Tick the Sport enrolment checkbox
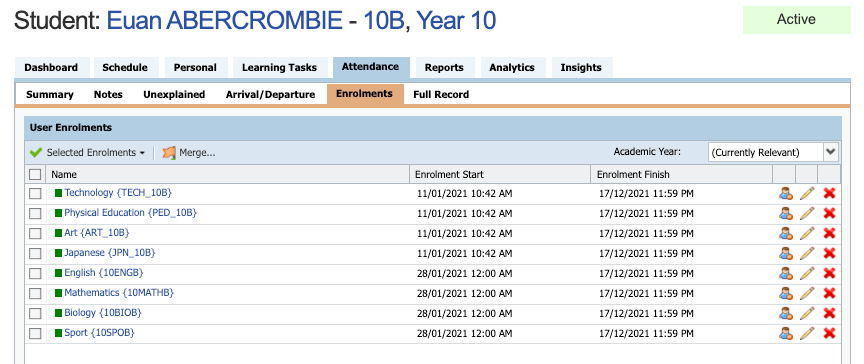Screen dimensions: 864x364 (35, 333)
